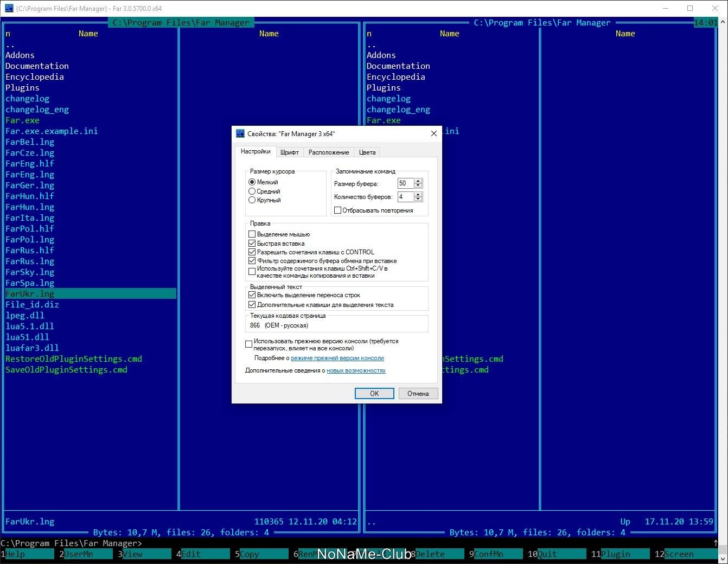
Task: Select FarRus.lng in left panel
Action: click(x=30, y=261)
